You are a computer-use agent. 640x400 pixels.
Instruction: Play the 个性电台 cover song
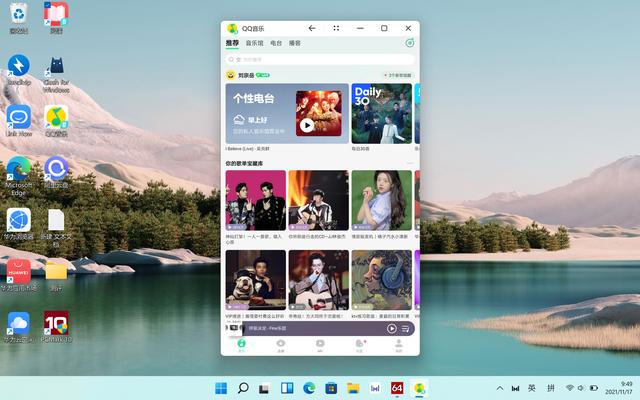(x=307, y=125)
